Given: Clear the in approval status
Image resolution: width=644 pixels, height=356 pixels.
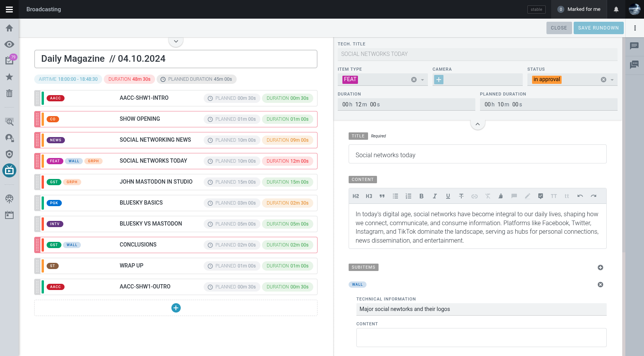Looking at the screenshot, I should click(x=604, y=80).
